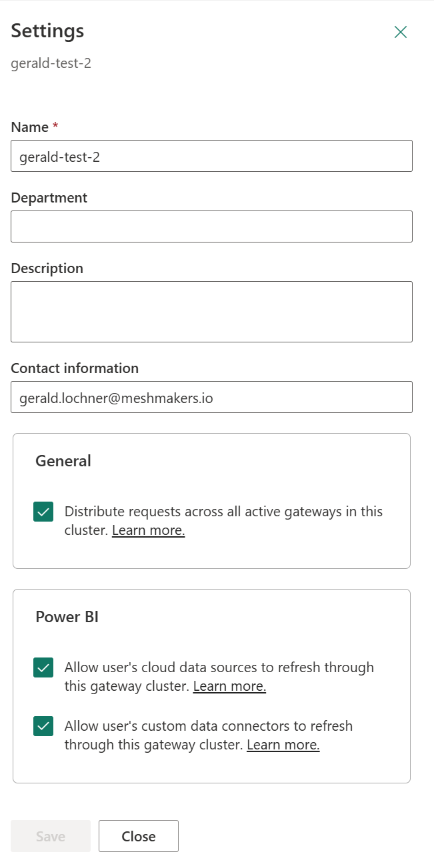This screenshot has width=434, height=868.
Task: Click the Settings panel title
Action: coord(47,31)
